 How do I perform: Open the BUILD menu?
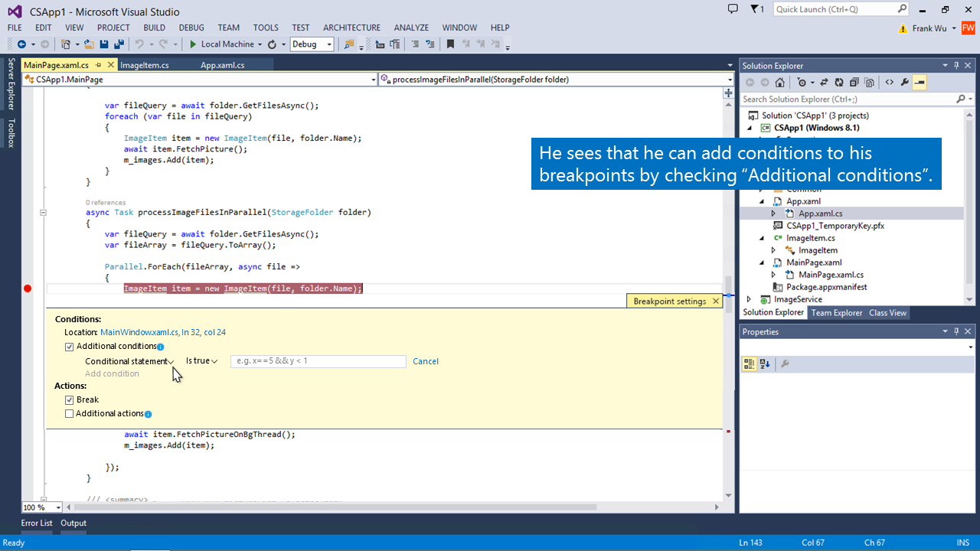pos(154,28)
